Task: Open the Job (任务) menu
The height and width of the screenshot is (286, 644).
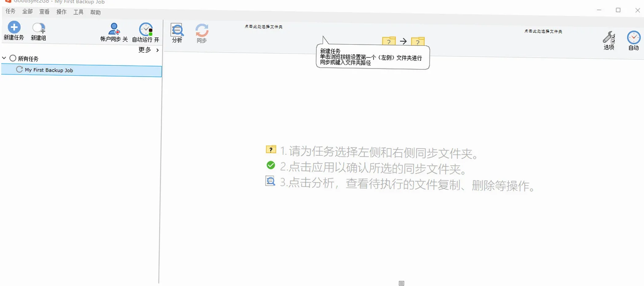Action: pos(11,11)
